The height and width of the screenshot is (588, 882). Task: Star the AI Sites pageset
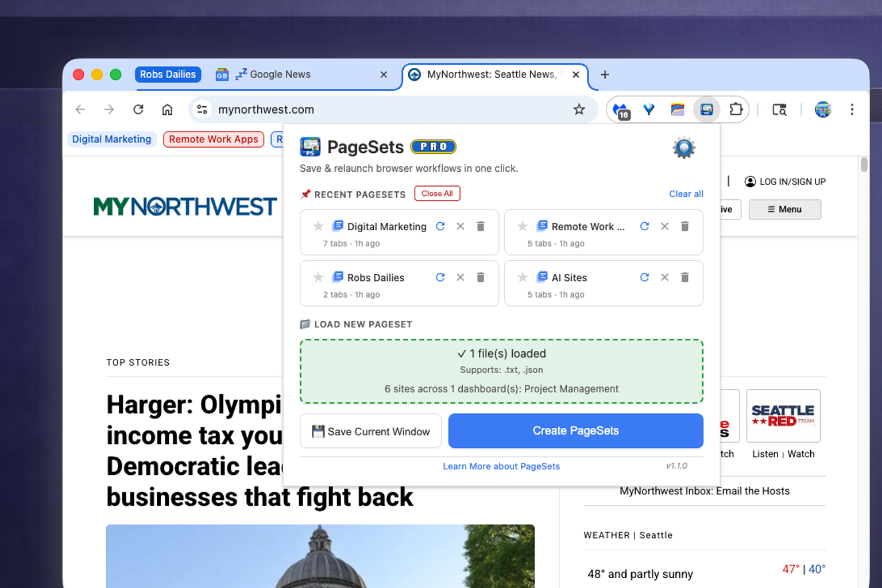pyautogui.click(x=523, y=277)
